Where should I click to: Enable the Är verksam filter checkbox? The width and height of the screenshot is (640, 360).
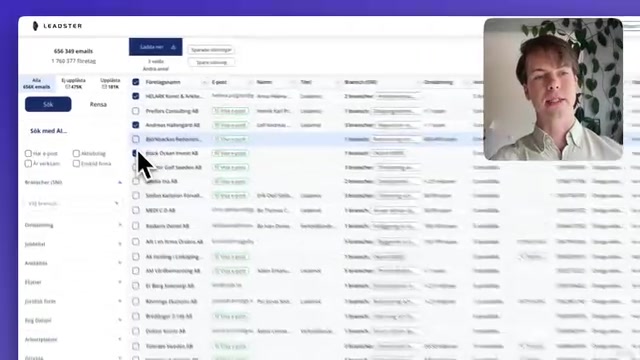click(28, 164)
